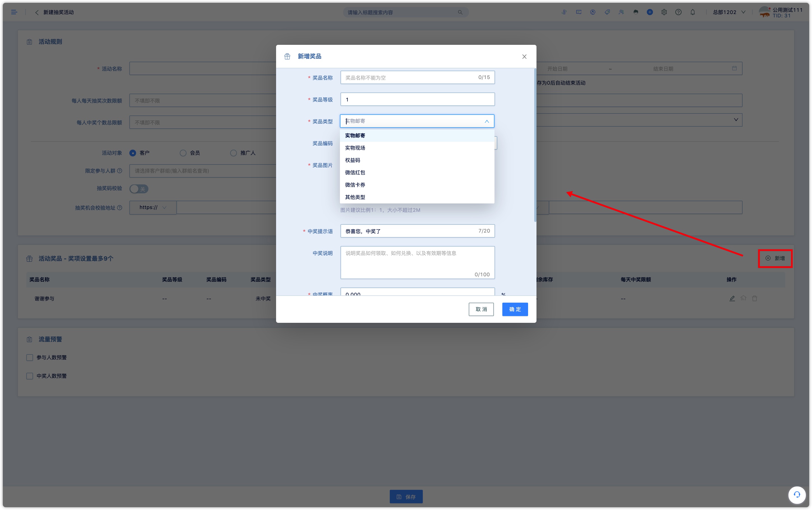Click the 结束日期 date field
This screenshot has width=812, height=510.
663,69
